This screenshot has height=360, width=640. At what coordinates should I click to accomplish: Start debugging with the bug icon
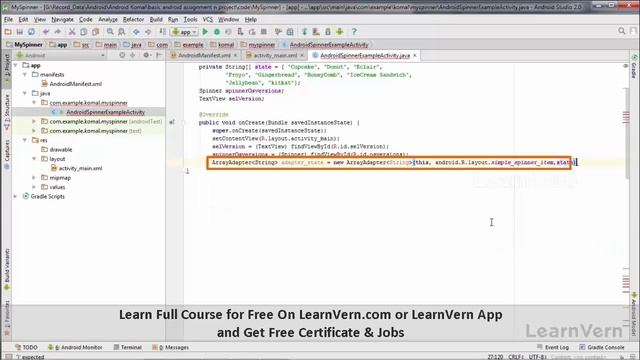pyautogui.click(x=217, y=32)
